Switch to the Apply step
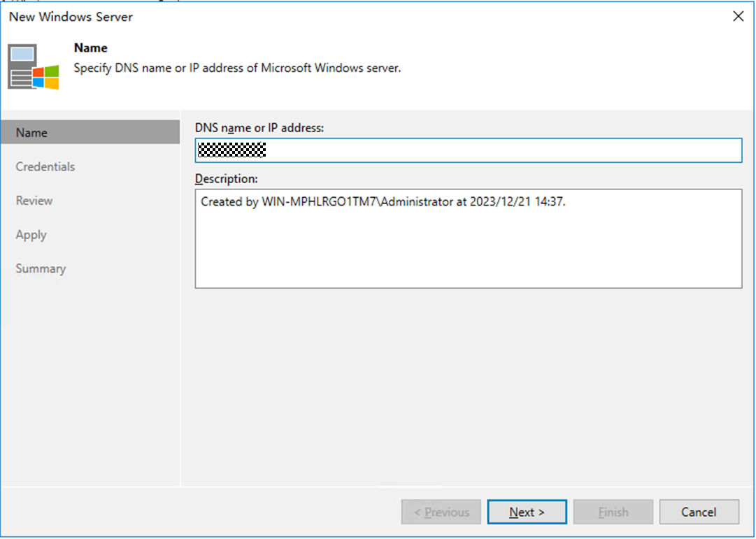This screenshot has width=756, height=539. pos(31,235)
